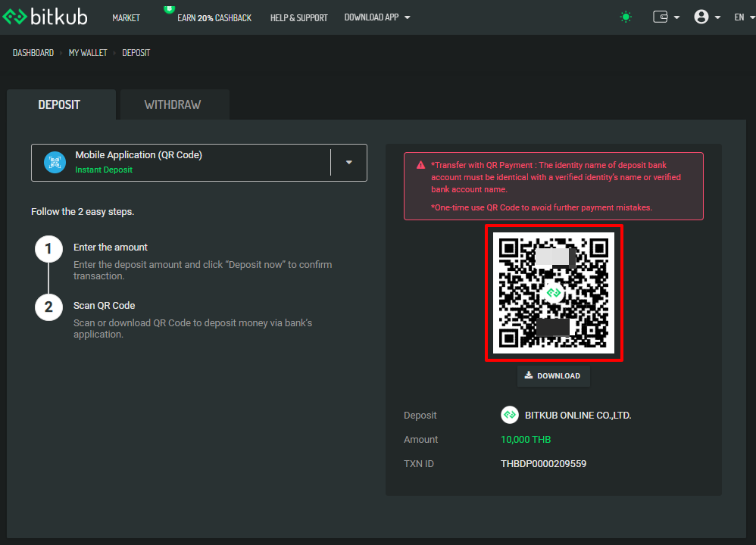Click the one-time use QR Code warning
756x545 pixels.
click(x=542, y=207)
